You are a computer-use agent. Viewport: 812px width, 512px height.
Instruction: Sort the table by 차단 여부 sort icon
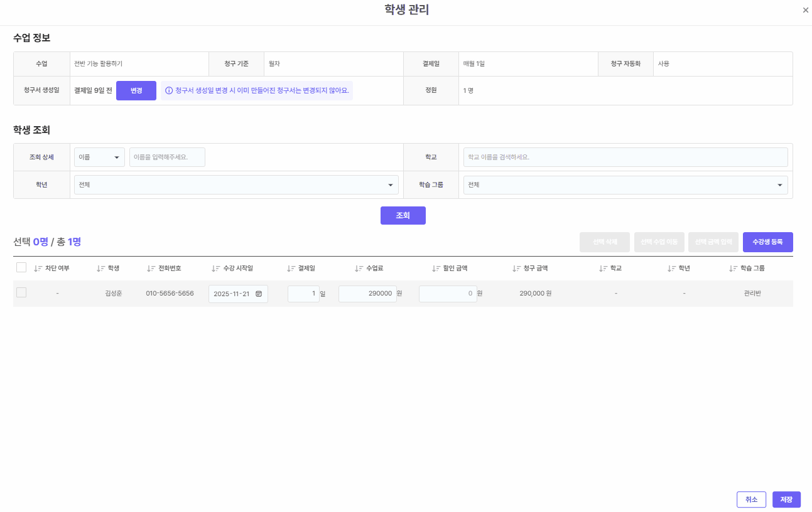(38, 269)
